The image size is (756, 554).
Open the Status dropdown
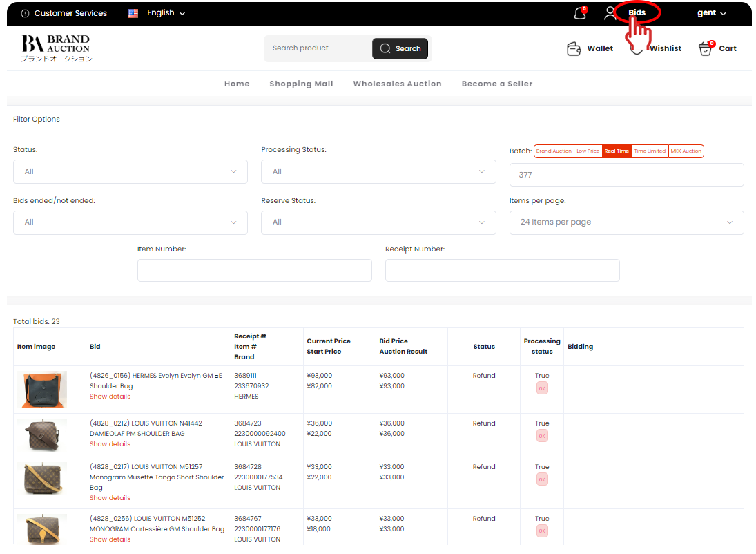[x=130, y=172]
